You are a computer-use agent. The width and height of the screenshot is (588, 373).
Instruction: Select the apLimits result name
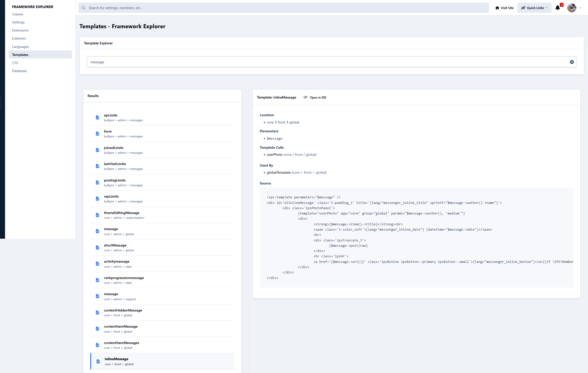coord(111,115)
